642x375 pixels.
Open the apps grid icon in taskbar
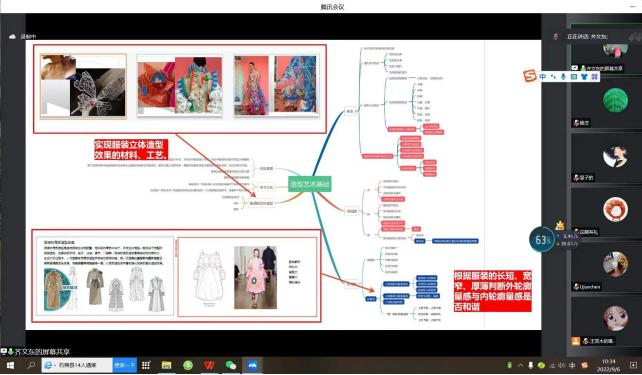[x=146, y=365]
